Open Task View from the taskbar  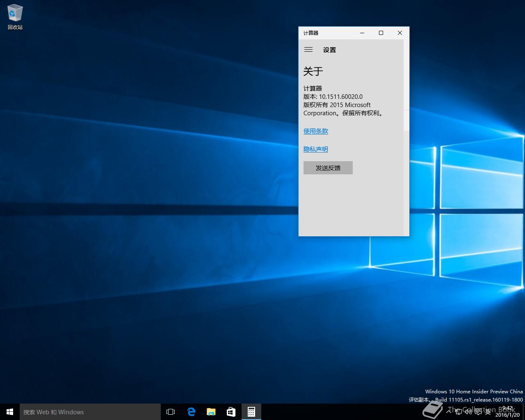[171, 412]
